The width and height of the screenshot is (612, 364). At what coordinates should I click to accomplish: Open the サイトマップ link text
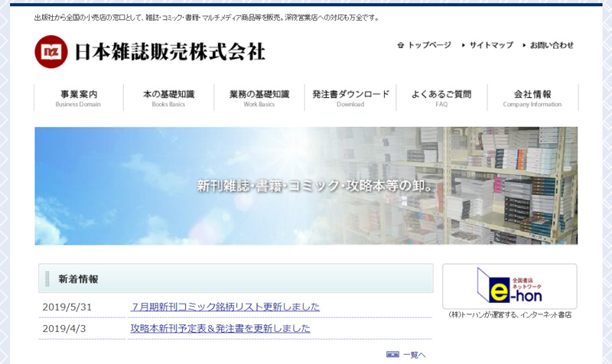(x=491, y=45)
